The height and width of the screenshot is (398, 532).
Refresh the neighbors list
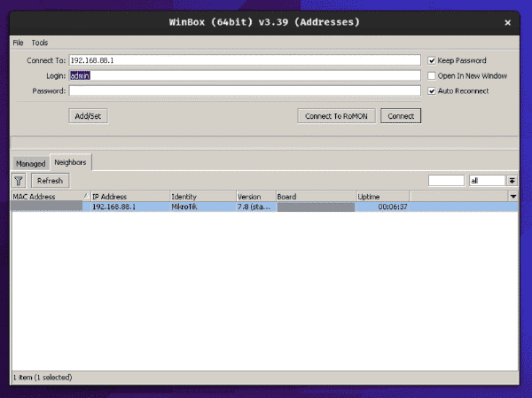click(x=51, y=181)
